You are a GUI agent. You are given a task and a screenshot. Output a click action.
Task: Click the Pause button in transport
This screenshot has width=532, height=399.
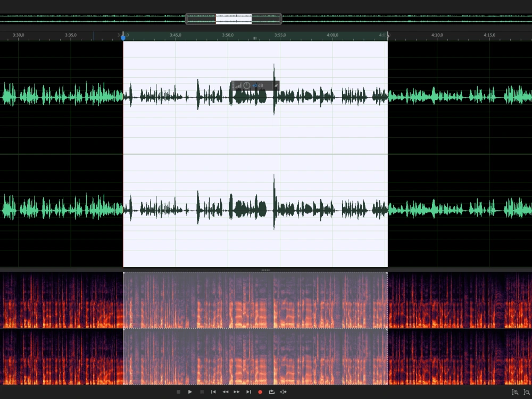[202, 392]
